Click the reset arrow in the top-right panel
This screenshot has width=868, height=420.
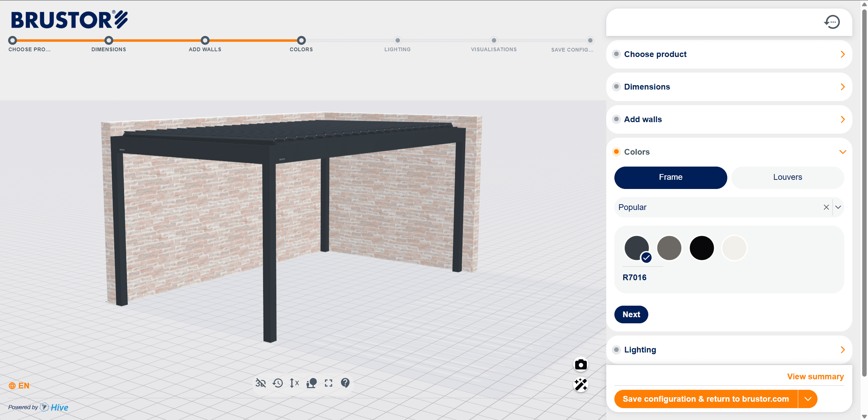pos(832,22)
